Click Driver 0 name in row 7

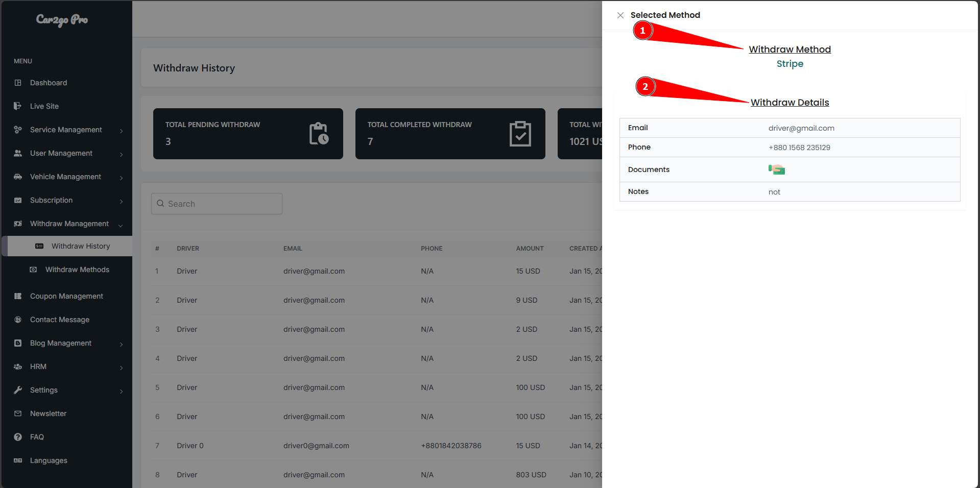coord(190,446)
